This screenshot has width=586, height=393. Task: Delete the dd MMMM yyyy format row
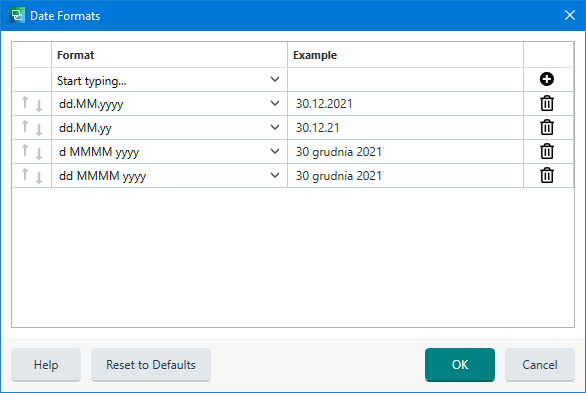click(x=547, y=175)
